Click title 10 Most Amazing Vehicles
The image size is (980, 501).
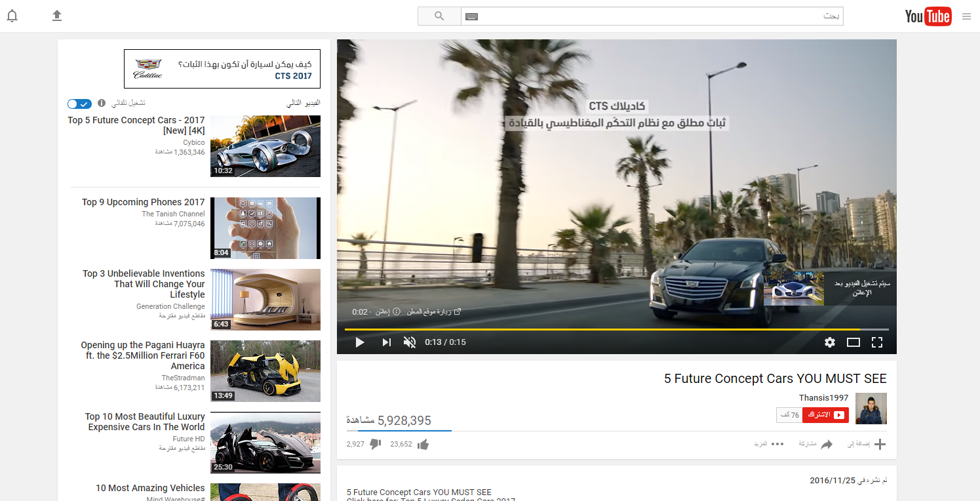pyautogui.click(x=150, y=488)
